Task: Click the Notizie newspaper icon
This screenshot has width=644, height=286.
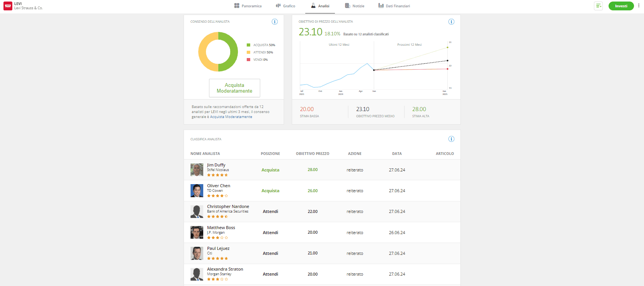Action: pos(348,6)
